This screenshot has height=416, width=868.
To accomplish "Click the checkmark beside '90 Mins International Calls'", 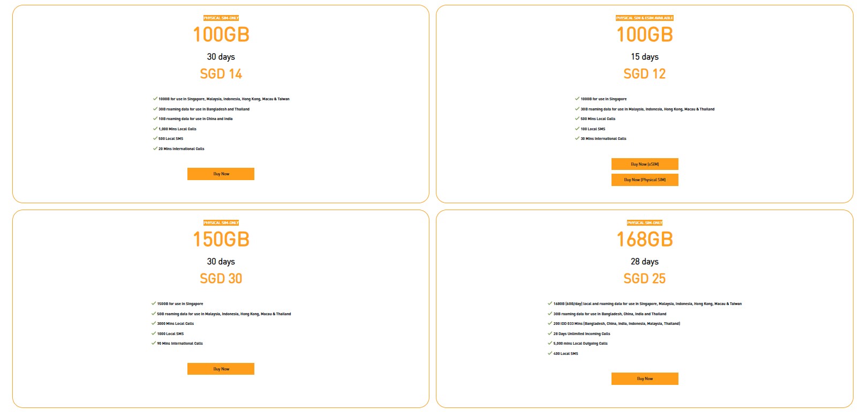I will pos(153,343).
